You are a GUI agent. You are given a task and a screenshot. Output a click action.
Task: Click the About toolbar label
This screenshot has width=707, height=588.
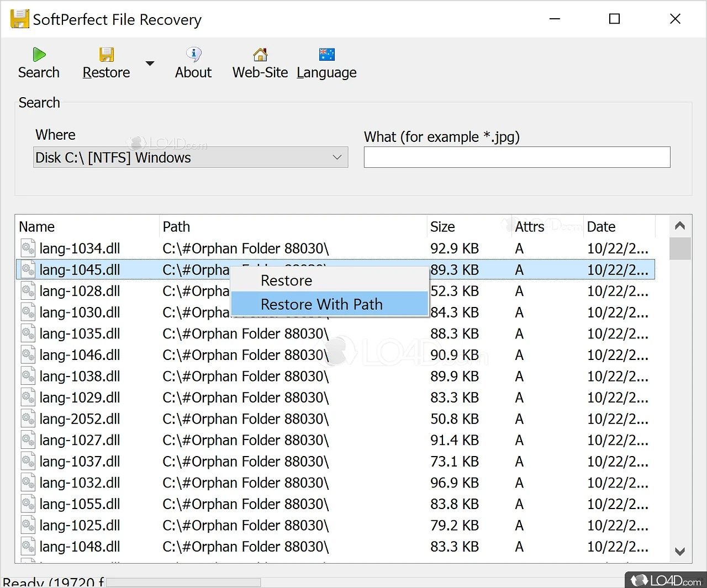click(x=193, y=72)
